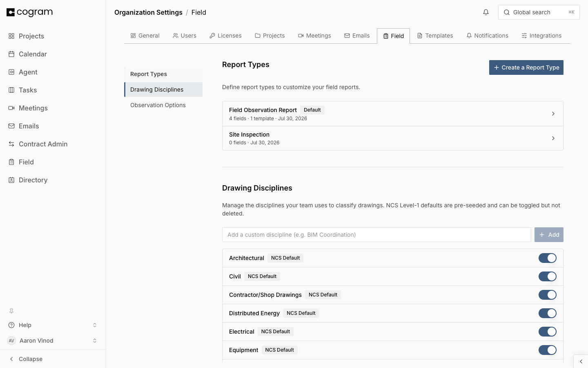Click the Global search magnifier icon
The width and height of the screenshot is (588, 368).
pos(507,12)
